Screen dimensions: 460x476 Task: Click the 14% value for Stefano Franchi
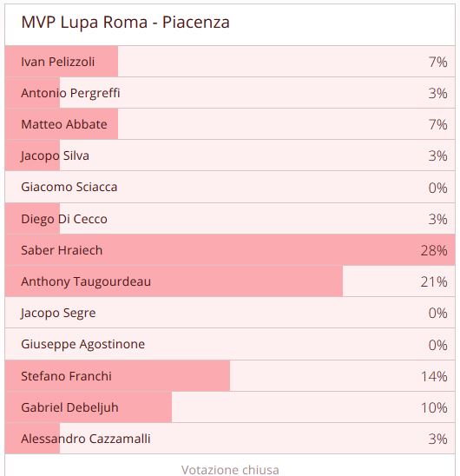pyautogui.click(x=434, y=376)
